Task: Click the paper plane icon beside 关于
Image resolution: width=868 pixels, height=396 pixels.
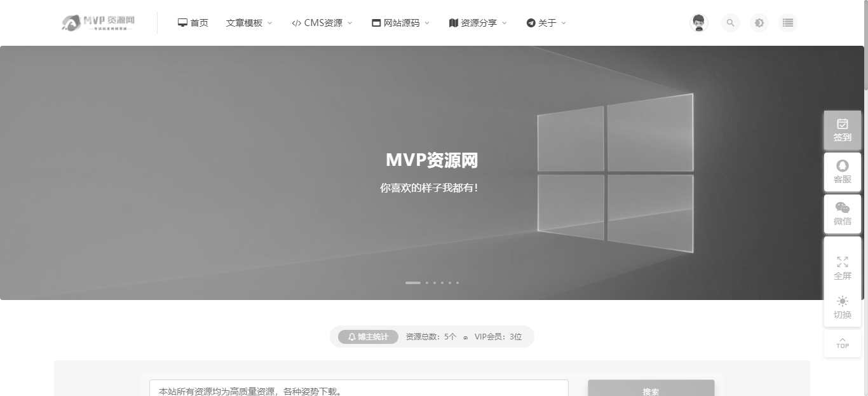Action: 531,23
